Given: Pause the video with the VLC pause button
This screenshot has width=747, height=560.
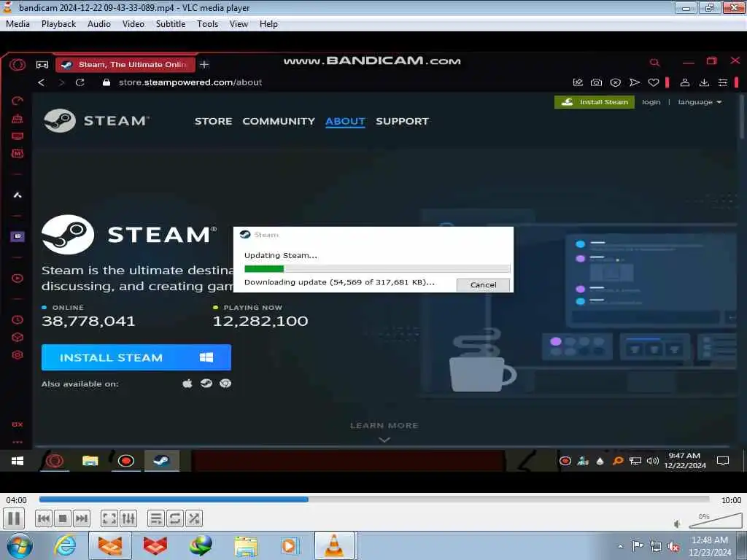Looking at the screenshot, I should coord(14,518).
